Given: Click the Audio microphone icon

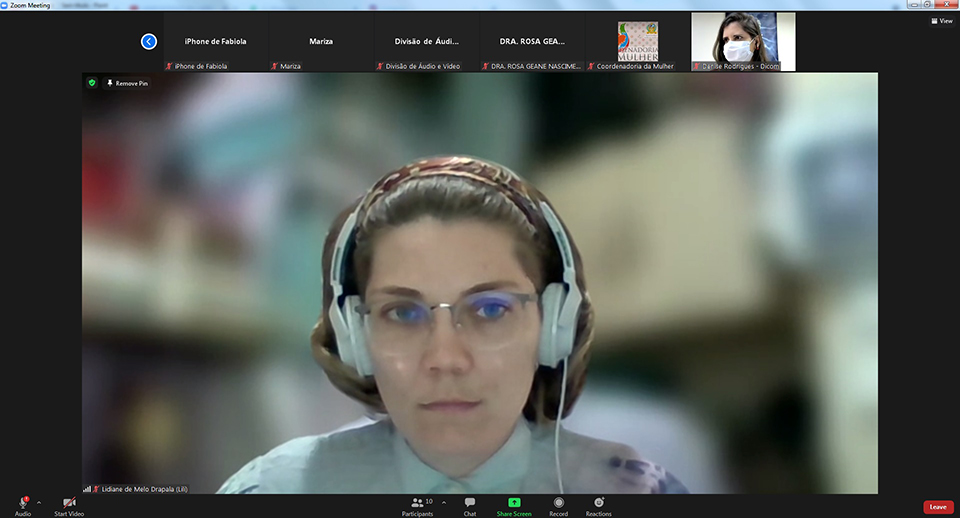Looking at the screenshot, I should (x=22, y=502).
